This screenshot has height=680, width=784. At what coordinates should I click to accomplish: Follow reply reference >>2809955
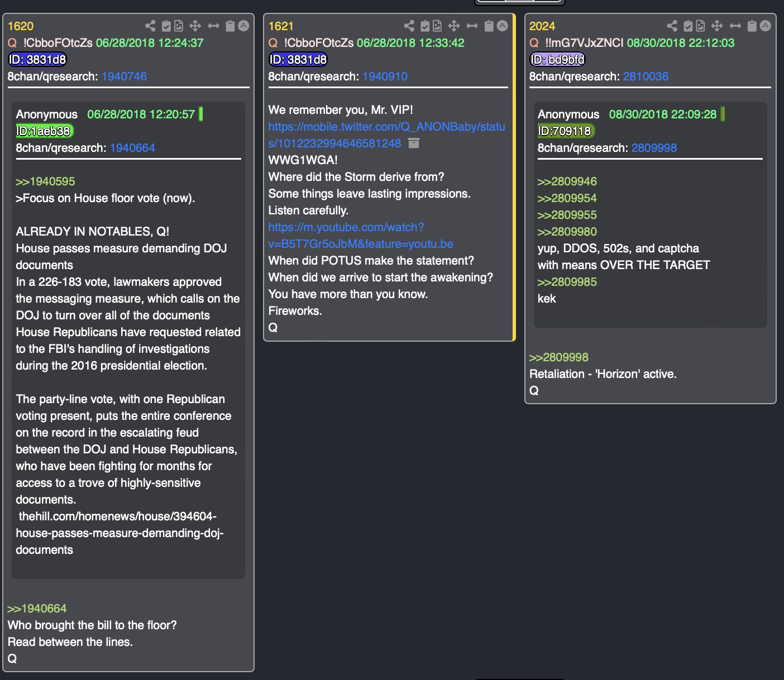click(x=567, y=215)
